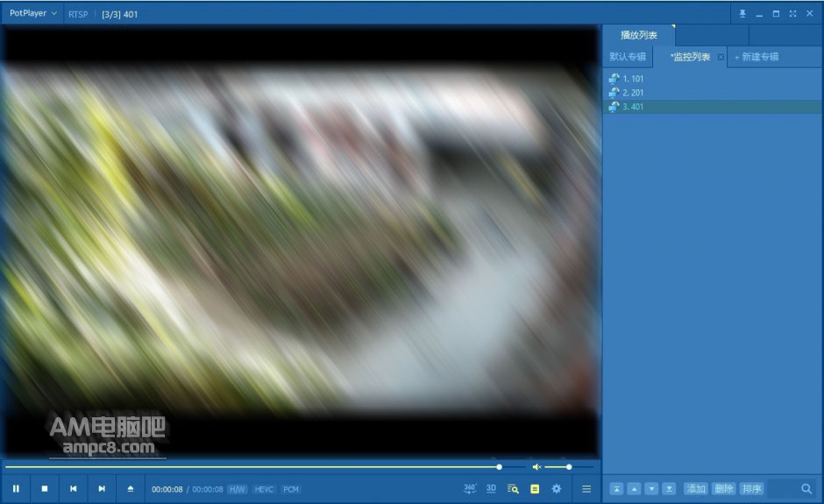Click the RTSP protocol label in title bar
Screen dimensions: 824x504
(78, 14)
